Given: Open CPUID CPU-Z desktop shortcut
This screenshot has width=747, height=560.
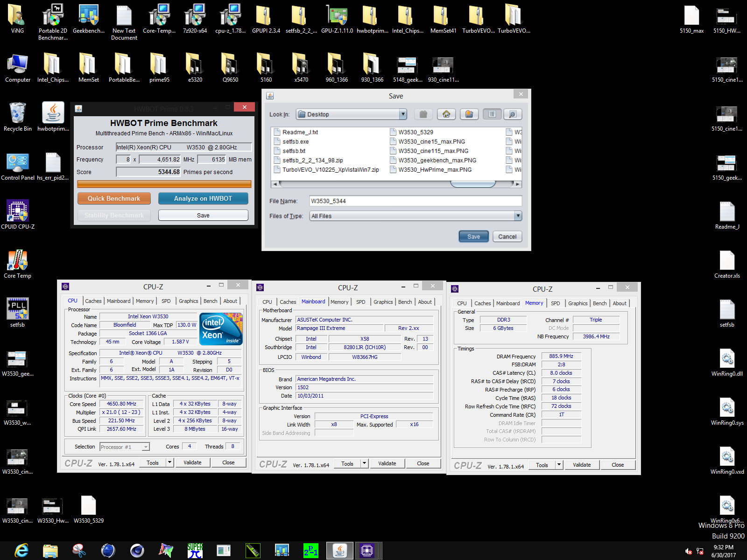Looking at the screenshot, I should pos(18,215).
